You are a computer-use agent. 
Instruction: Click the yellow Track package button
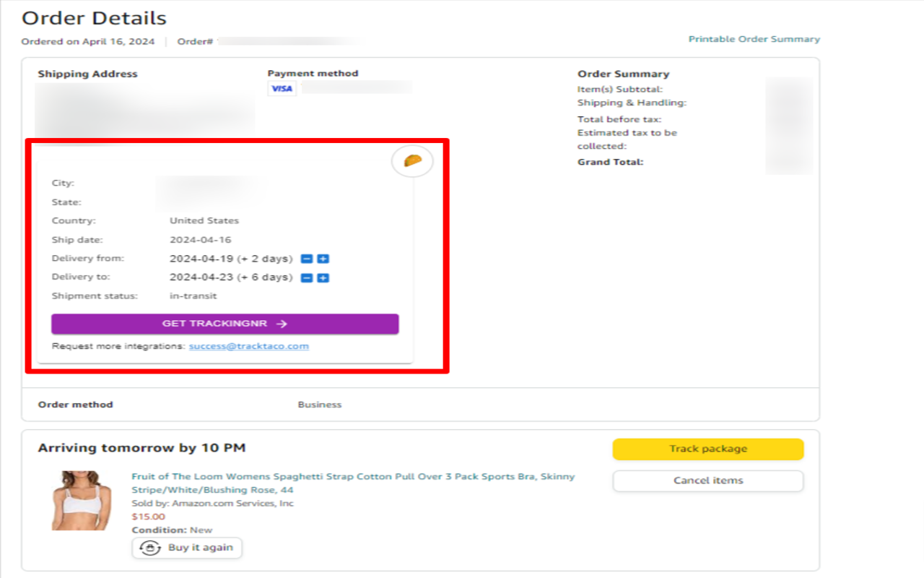point(707,449)
